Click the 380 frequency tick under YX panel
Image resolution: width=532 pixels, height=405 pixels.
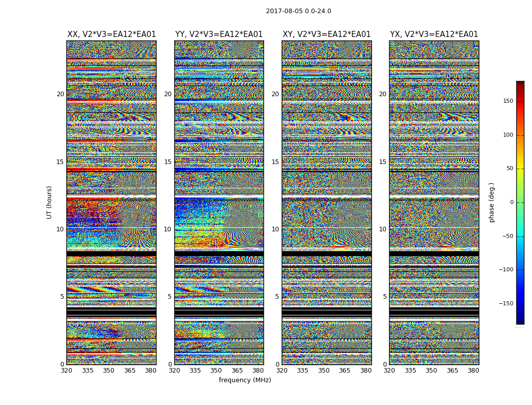tap(473, 371)
